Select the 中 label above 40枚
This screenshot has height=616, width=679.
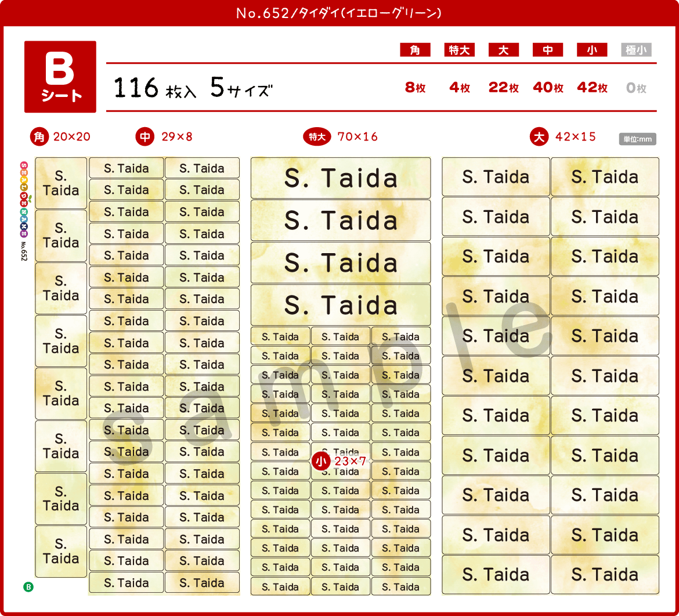click(x=548, y=50)
